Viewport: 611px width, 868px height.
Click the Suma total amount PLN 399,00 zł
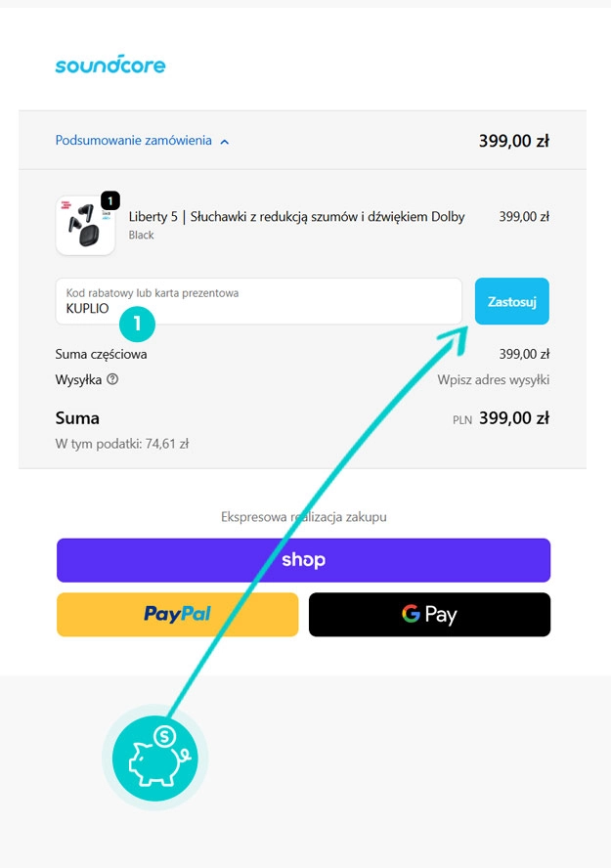point(513,418)
